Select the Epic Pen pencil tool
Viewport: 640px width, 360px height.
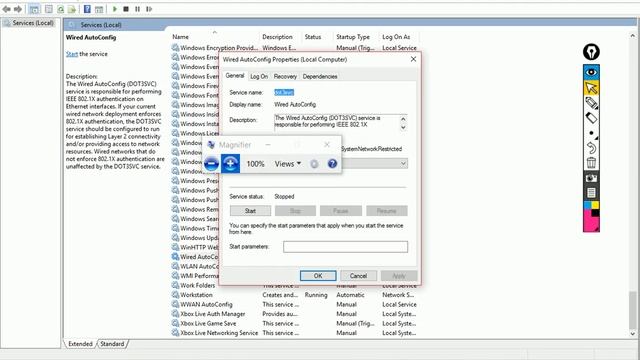[591, 103]
